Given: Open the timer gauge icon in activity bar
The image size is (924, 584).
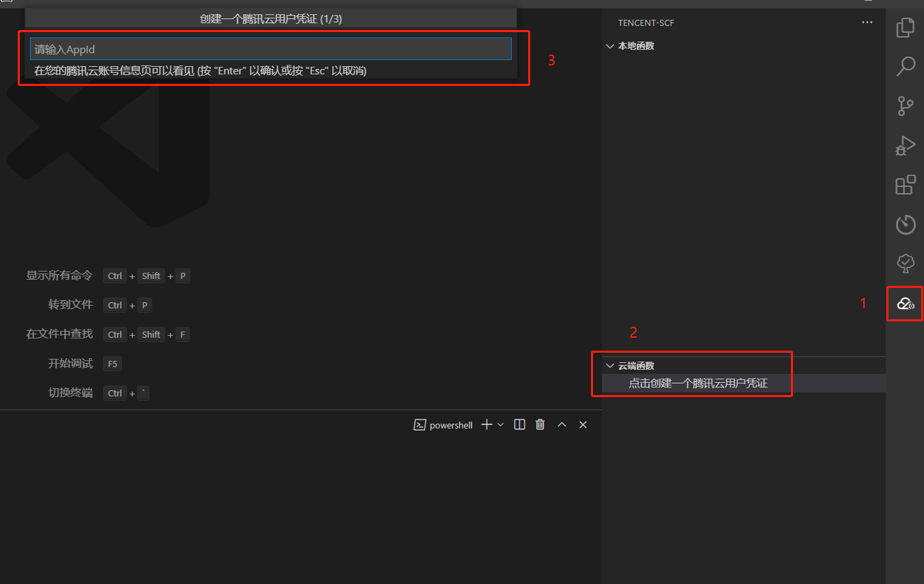Looking at the screenshot, I should (x=906, y=224).
